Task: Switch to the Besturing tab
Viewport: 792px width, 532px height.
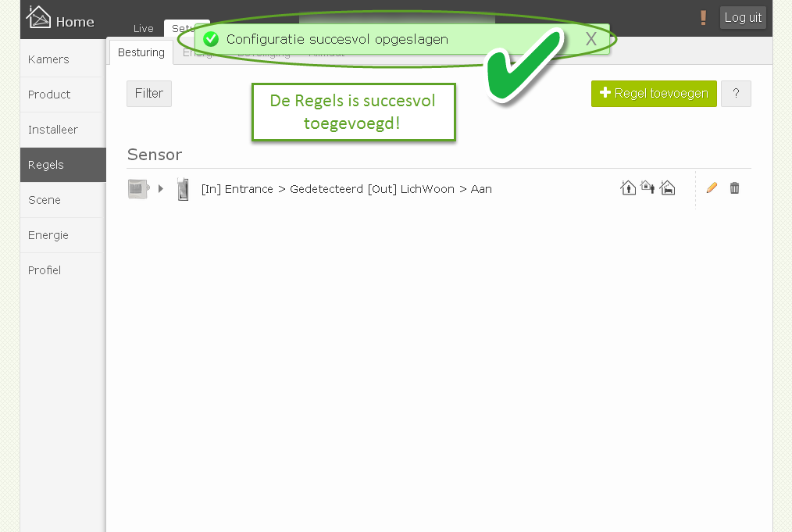Action: 141,52
